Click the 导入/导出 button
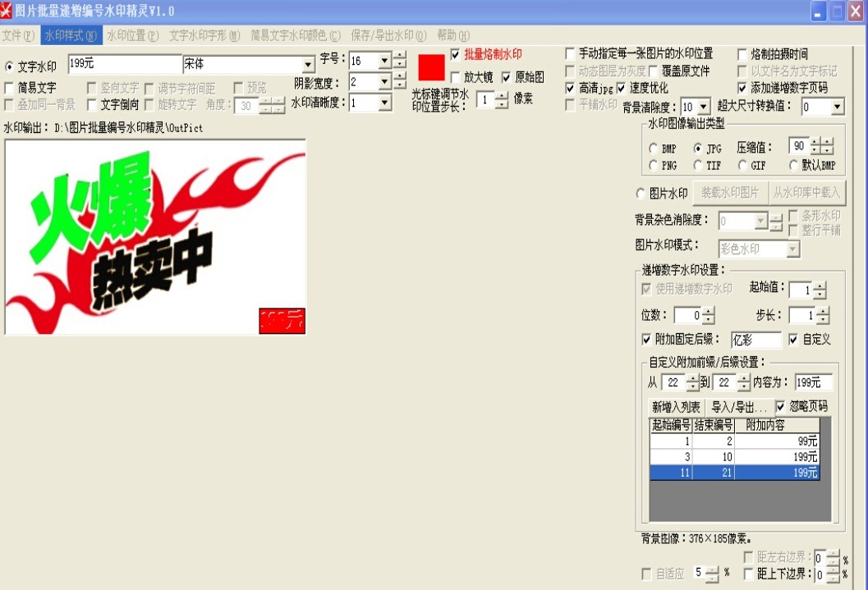Viewport: 868px width, 590px height. point(737,407)
